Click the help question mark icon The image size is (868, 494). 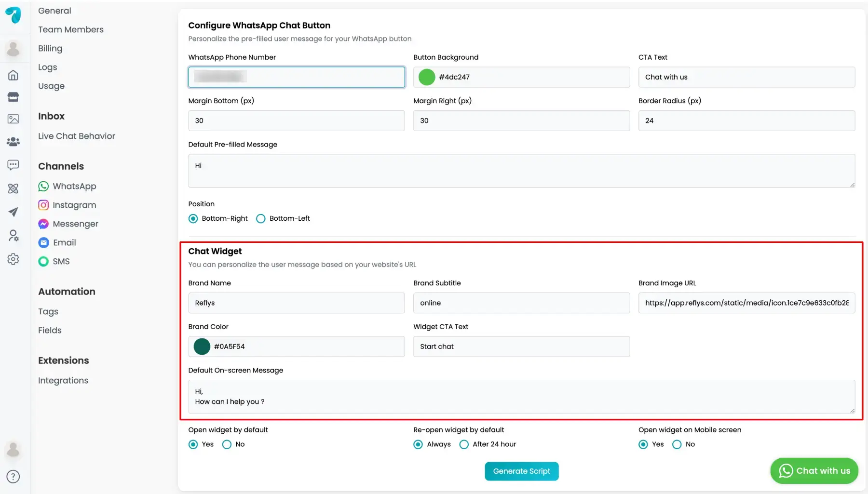click(x=14, y=477)
